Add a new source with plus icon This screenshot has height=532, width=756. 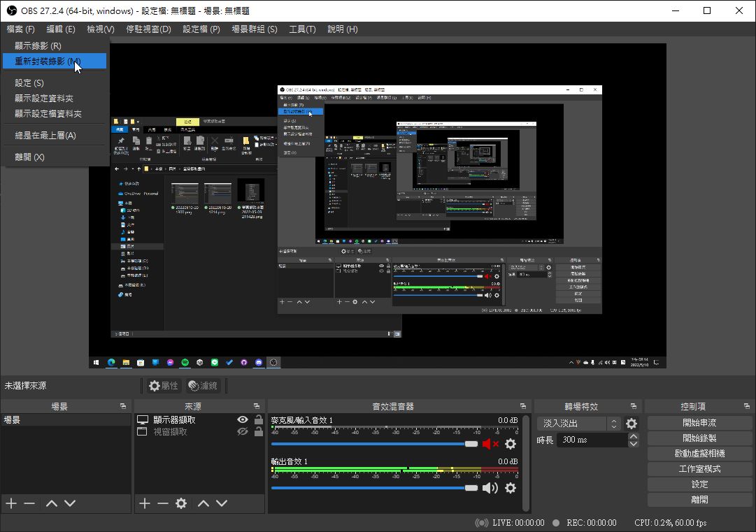click(x=145, y=503)
